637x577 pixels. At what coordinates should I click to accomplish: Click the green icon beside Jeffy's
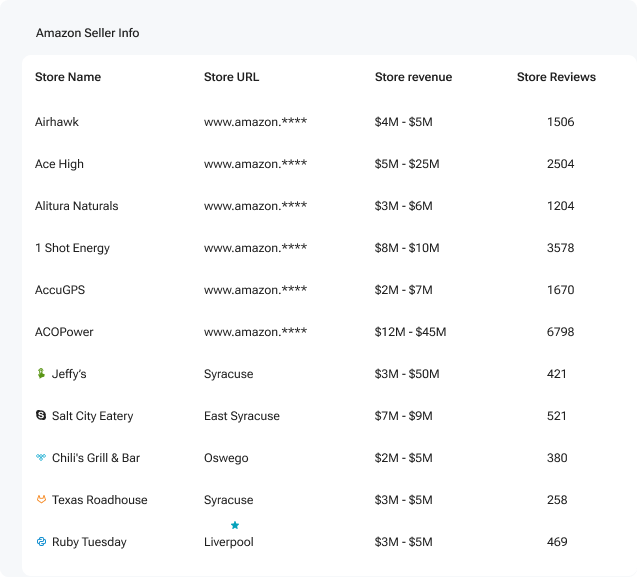tap(41, 373)
